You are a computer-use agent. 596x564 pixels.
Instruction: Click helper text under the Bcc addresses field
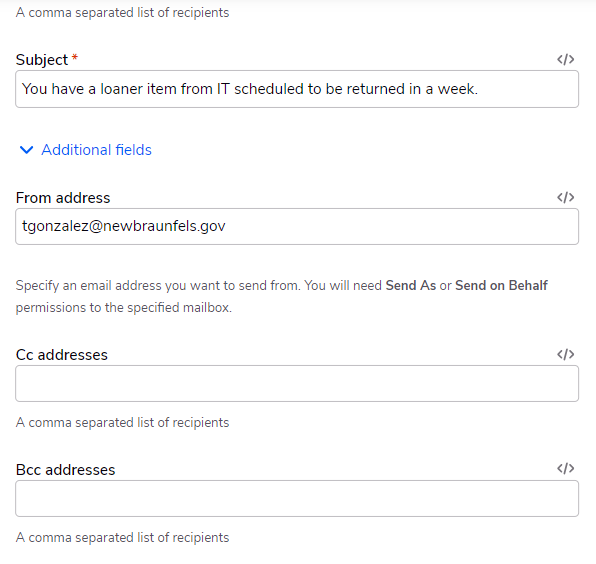click(122, 538)
